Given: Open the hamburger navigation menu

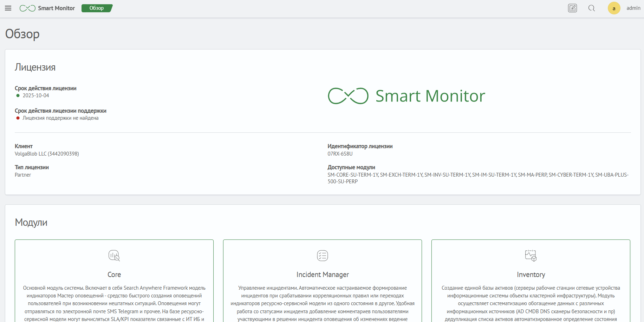Looking at the screenshot, I should click(x=8, y=8).
